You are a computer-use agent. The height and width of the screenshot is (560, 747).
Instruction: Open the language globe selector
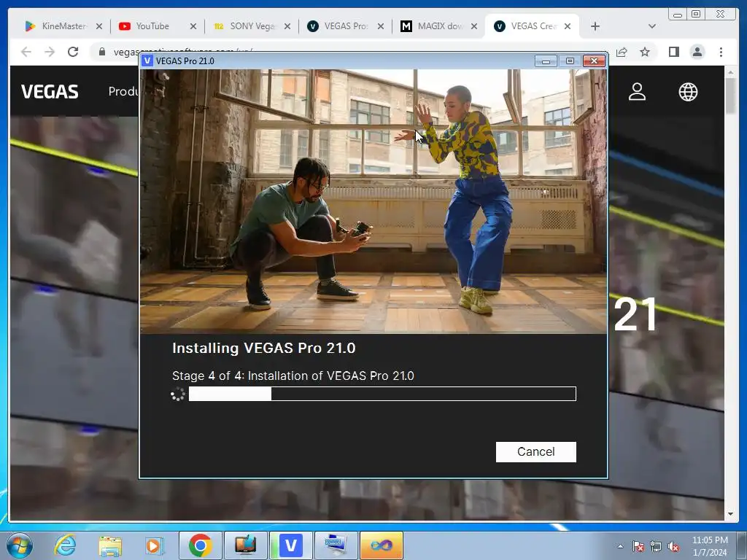pyautogui.click(x=688, y=91)
